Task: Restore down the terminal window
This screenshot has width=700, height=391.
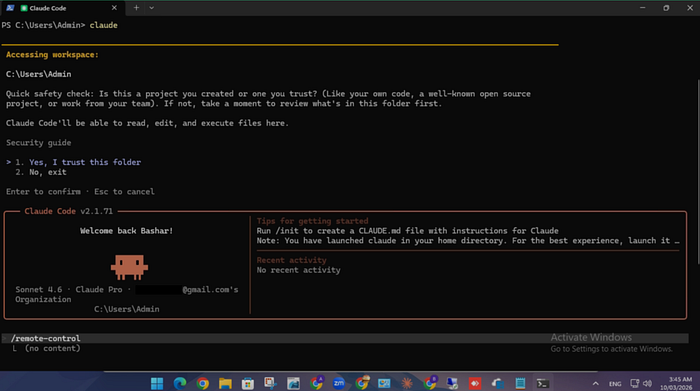Action: (666, 8)
